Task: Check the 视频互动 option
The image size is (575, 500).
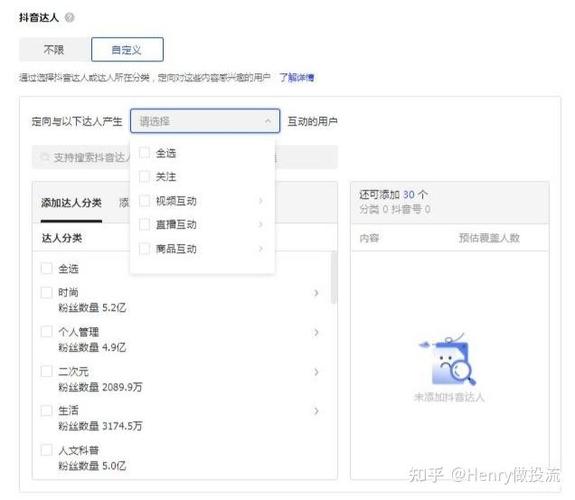Action: tap(144, 201)
